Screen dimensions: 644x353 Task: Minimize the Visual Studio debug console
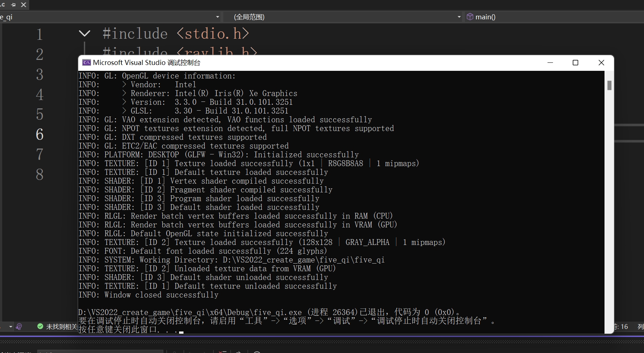[x=550, y=63]
